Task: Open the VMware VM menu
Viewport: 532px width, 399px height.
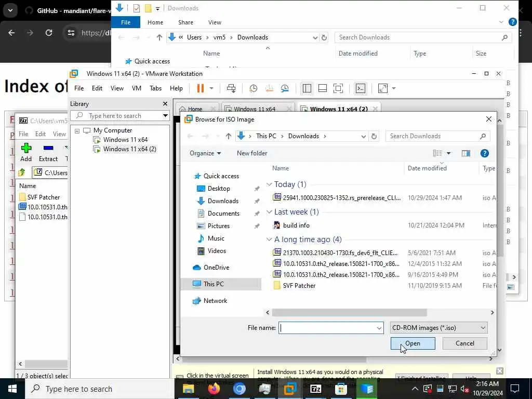Action: point(137,88)
